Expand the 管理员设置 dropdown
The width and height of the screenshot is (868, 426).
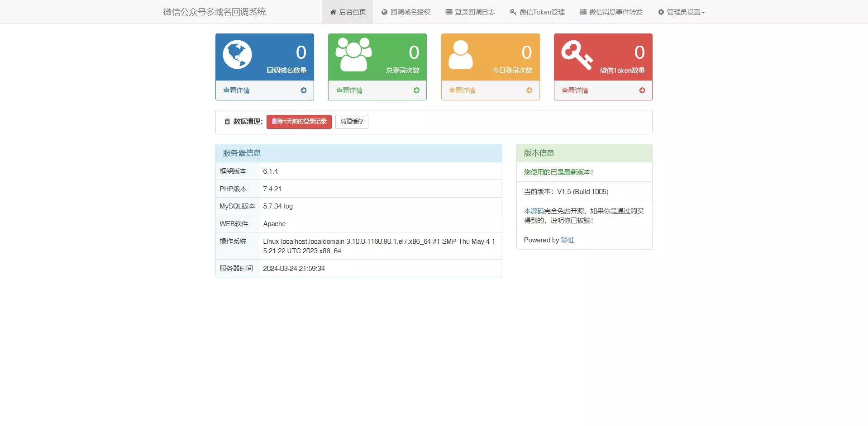tap(681, 12)
